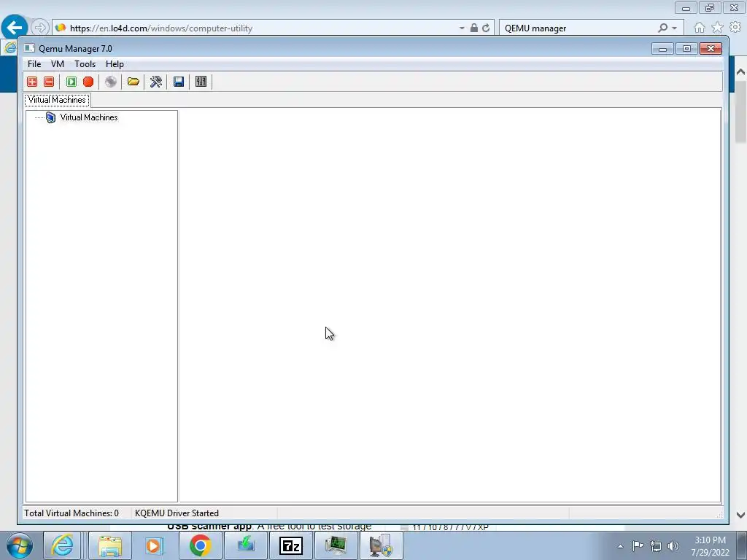Click the red plus add VM icon
The image size is (747, 560).
click(32, 82)
